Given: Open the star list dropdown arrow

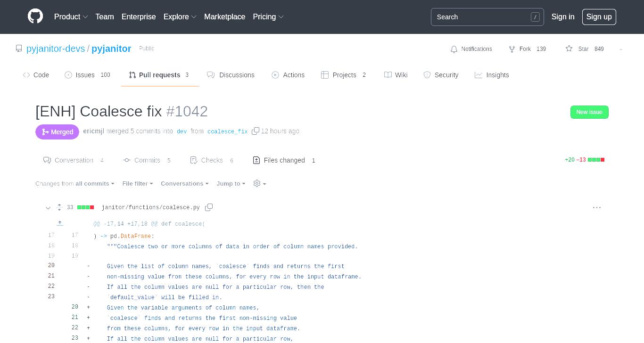Looking at the screenshot, I should 620,49.
